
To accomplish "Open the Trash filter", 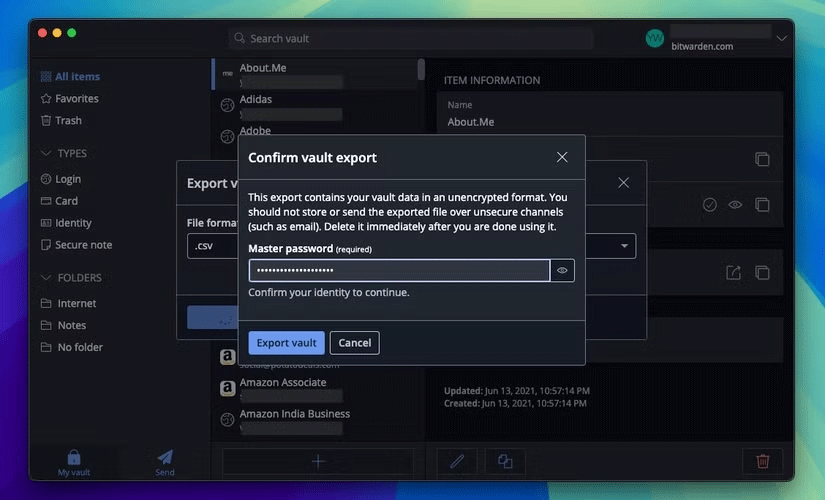I will pos(62,121).
